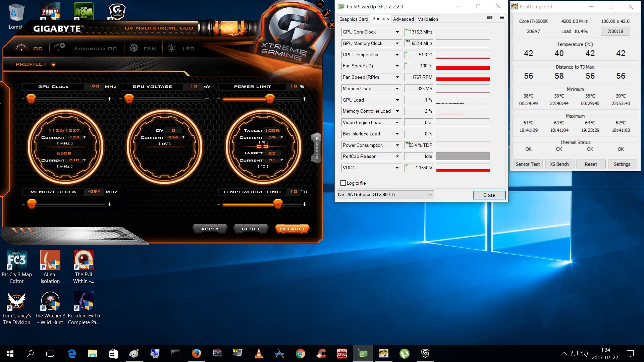Viewport: 644px width, 362px height.
Task: Open File Explorer from taskbar
Action: (x=92, y=353)
